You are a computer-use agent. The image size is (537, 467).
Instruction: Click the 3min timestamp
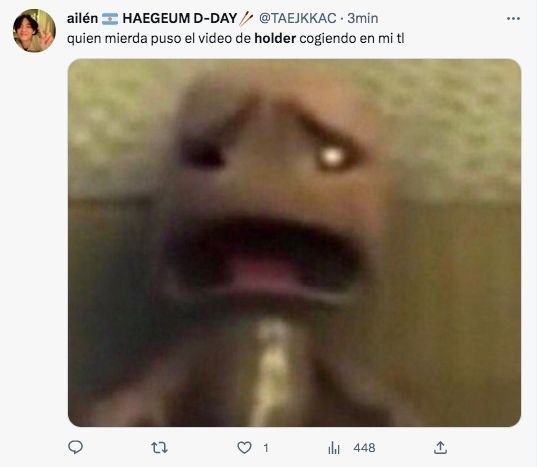(x=363, y=18)
